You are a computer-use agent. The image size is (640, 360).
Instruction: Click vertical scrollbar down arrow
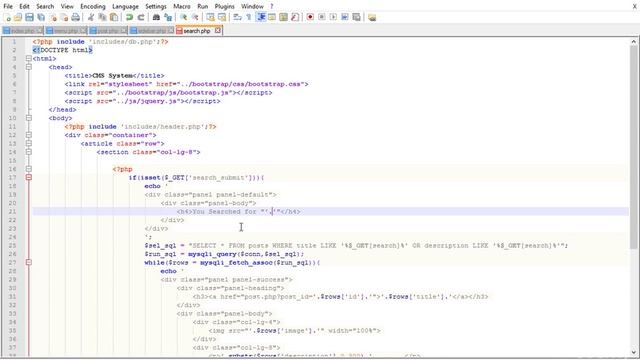pyautogui.click(x=633, y=352)
